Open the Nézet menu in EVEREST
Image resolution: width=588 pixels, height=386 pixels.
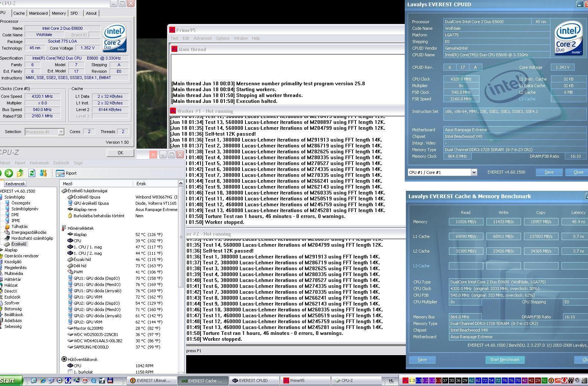pyautogui.click(x=5, y=163)
